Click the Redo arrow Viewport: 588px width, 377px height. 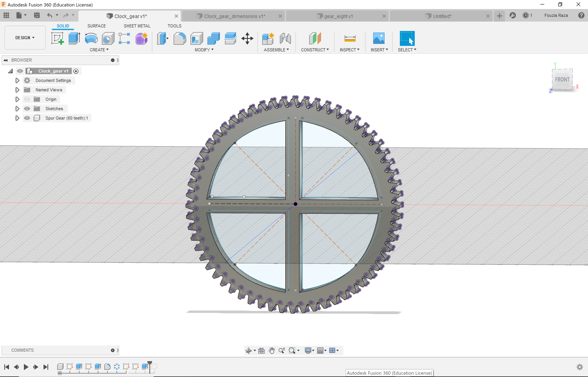pos(66,15)
